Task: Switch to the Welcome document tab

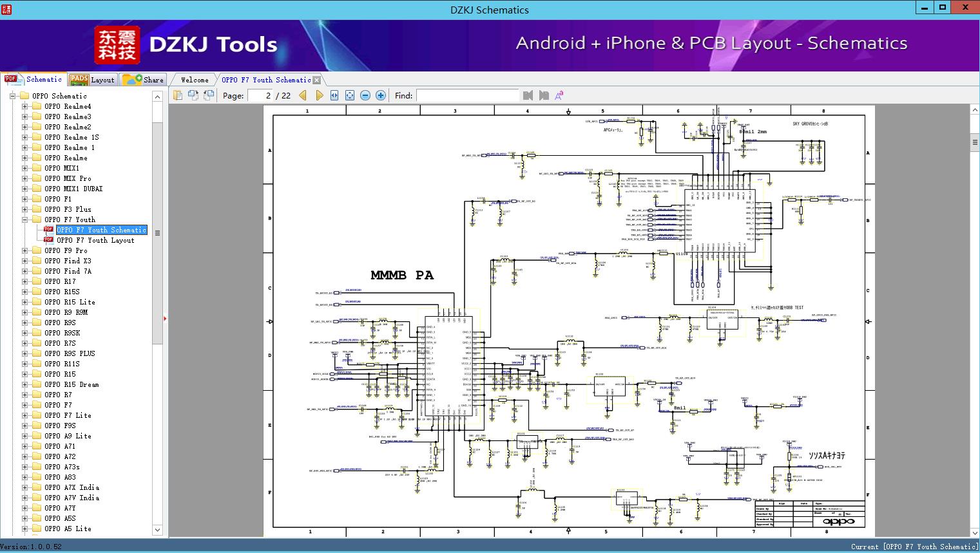Action: tap(194, 80)
